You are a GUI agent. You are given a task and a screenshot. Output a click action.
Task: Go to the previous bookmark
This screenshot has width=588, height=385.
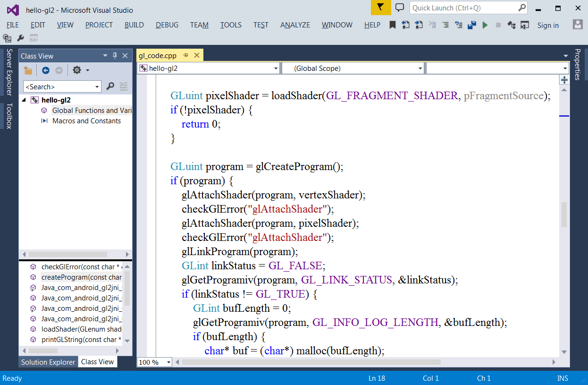coord(405,25)
